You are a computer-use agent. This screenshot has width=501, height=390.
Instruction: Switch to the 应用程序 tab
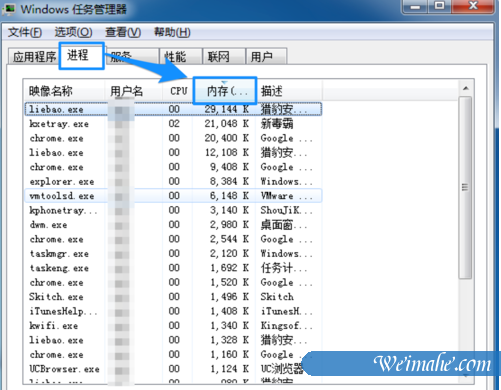point(34,56)
